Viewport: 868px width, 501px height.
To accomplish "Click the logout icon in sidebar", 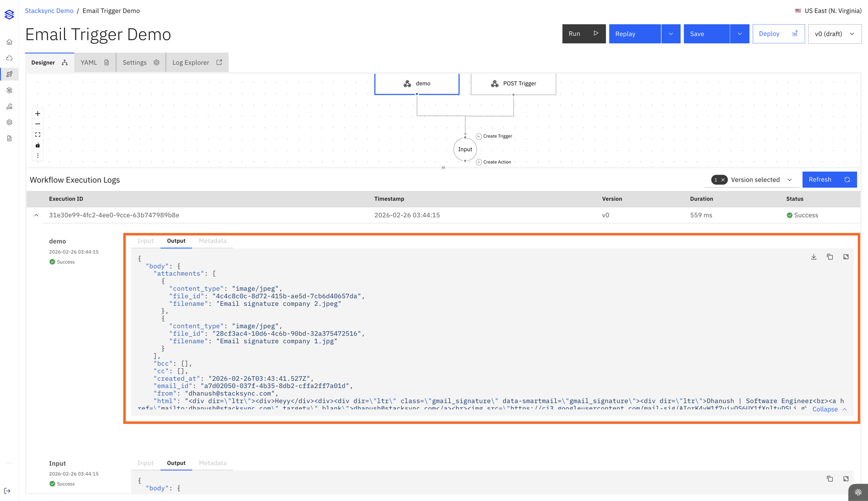I will 8,491.
